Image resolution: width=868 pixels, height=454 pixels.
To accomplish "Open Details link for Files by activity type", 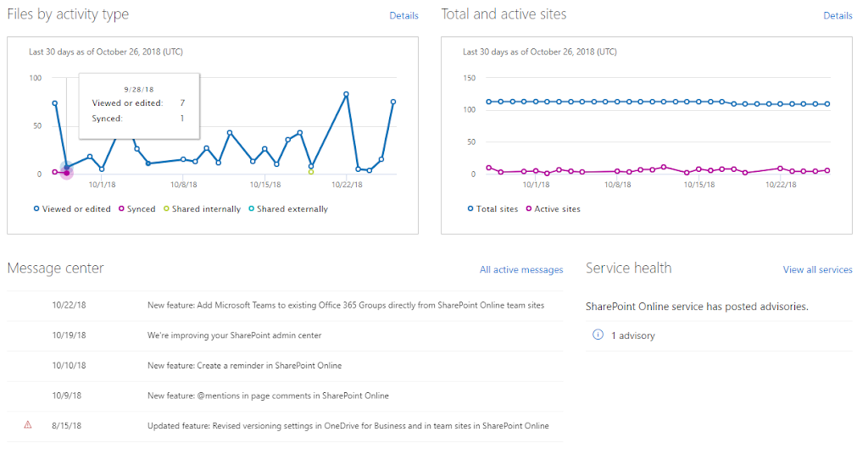I will (x=403, y=15).
